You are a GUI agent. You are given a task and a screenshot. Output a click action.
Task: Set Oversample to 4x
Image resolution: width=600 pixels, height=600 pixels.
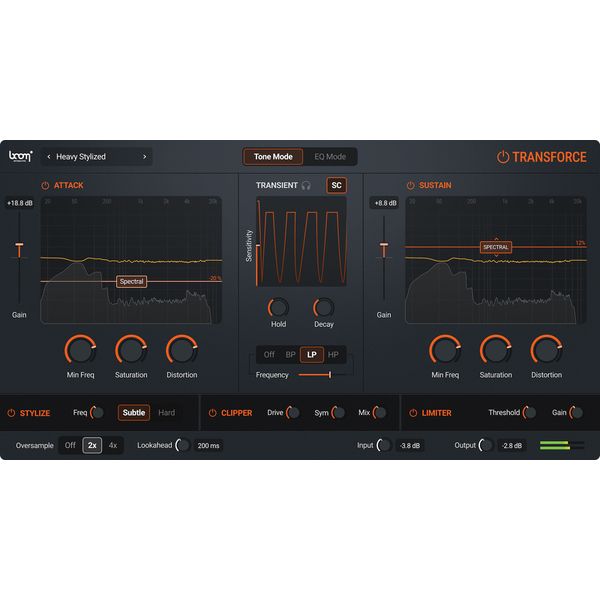113,445
